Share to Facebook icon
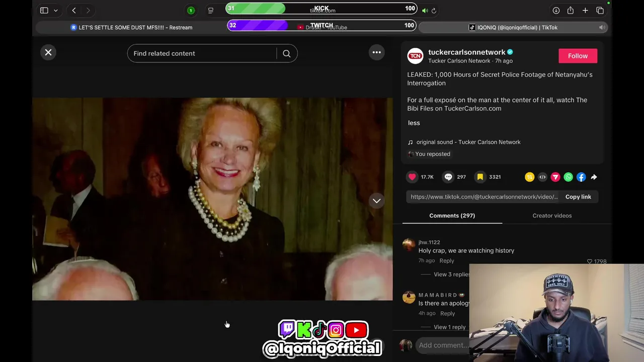Screen dimensions: 644x362 [581, 177]
